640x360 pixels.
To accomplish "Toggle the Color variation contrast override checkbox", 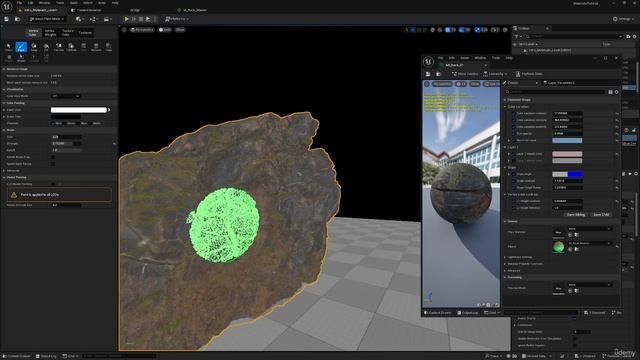I will point(513,113).
